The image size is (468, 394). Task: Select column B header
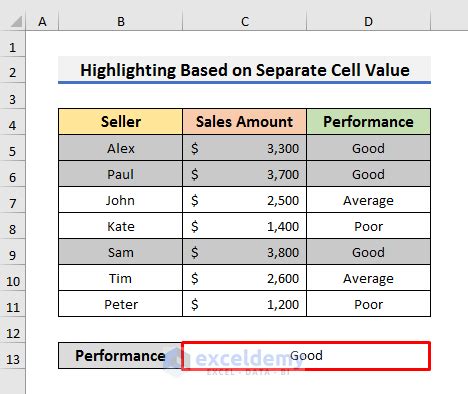(121, 22)
